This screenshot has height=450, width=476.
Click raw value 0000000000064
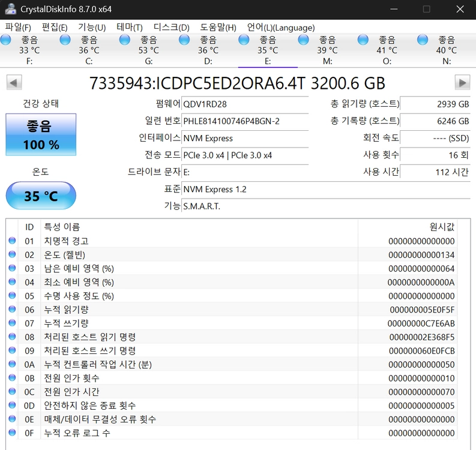(421, 269)
